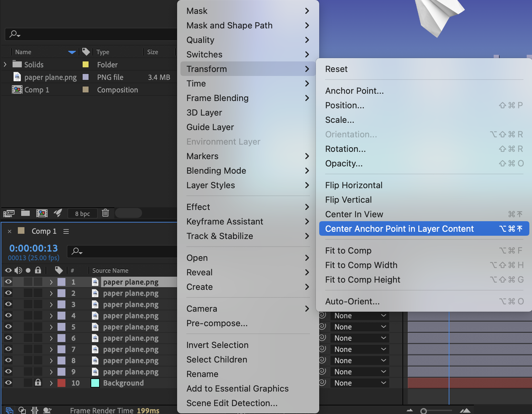Image resolution: width=532 pixels, height=414 pixels.
Task: Click the Source Name column header
Action: 110,270
